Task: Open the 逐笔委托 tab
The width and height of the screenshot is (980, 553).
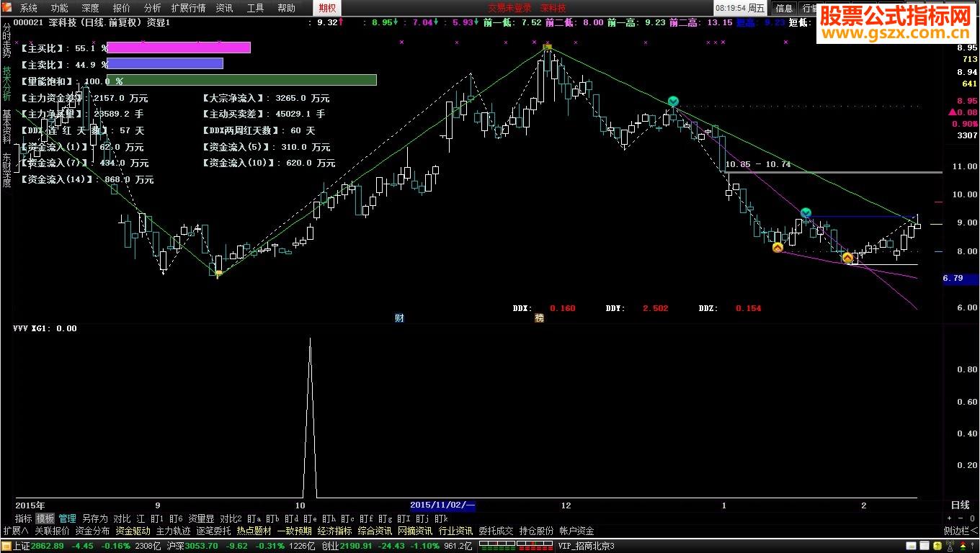Action: 213,531
